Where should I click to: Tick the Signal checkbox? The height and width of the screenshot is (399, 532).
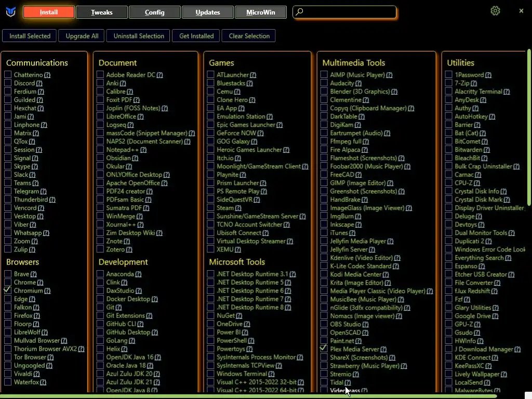pos(8,158)
